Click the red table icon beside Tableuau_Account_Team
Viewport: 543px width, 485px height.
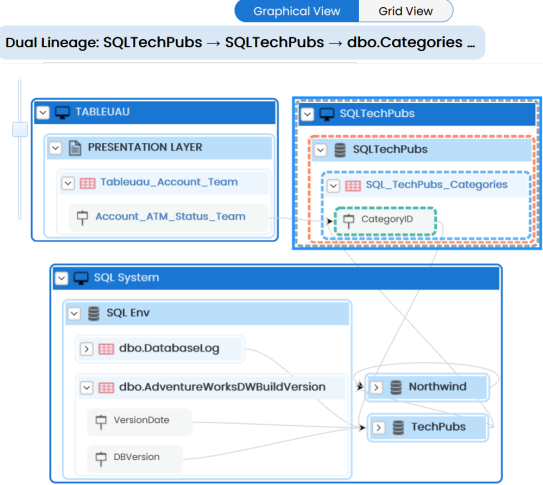coord(88,183)
